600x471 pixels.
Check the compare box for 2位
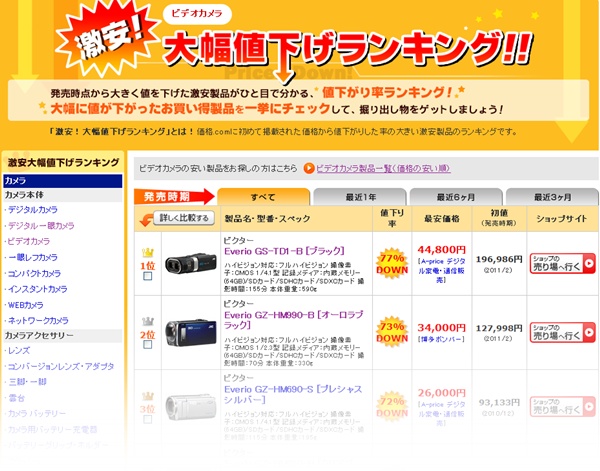148,344
